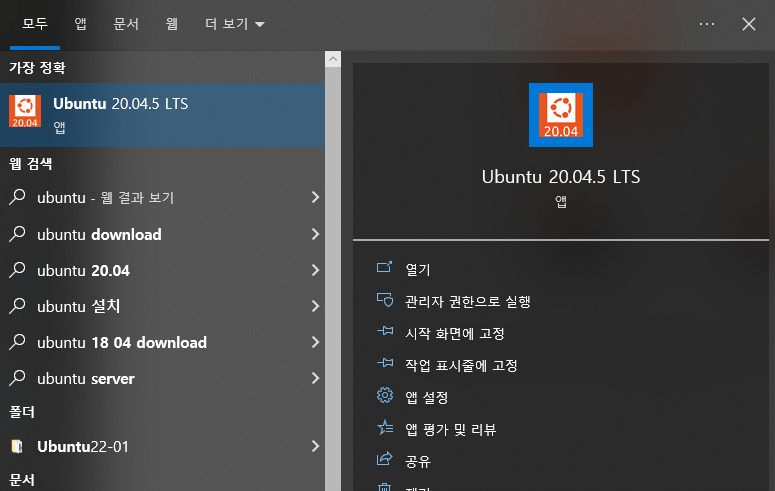
Task: Select 'ubuntu 18 04 download' suggestion
Action: pos(162,342)
